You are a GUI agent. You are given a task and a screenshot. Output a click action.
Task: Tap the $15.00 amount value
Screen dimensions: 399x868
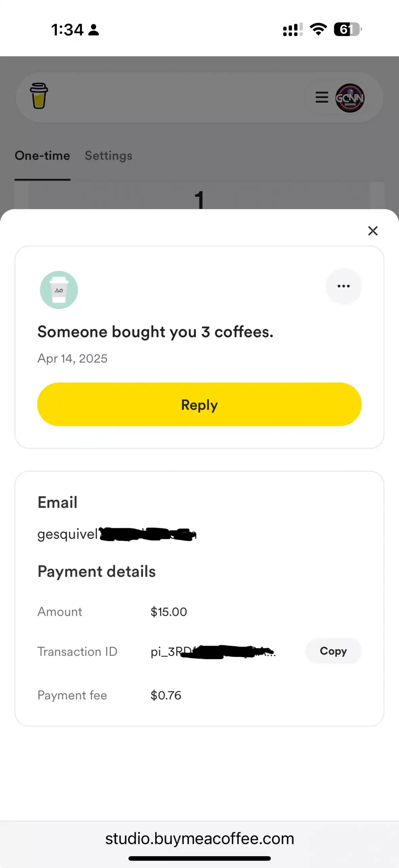pos(169,612)
